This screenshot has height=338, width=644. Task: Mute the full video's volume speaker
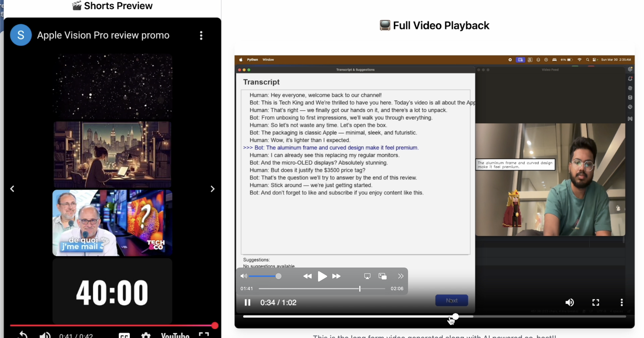click(x=569, y=302)
